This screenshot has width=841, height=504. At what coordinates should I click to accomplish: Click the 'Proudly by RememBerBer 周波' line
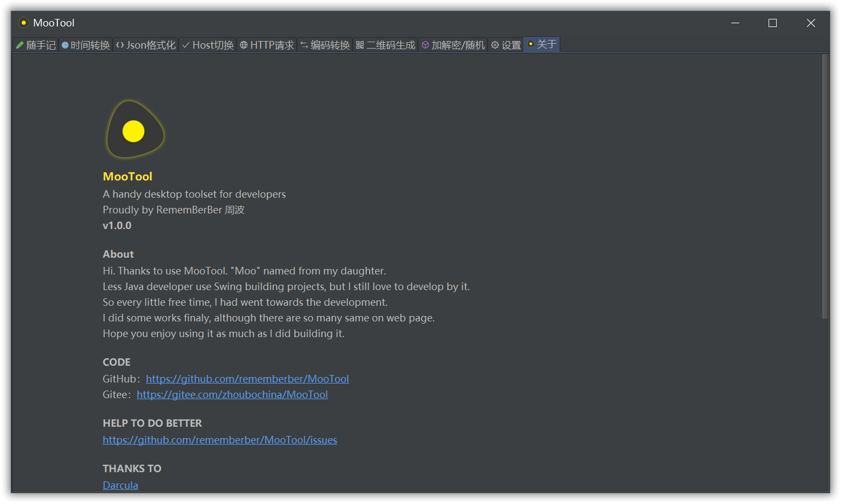[173, 210]
